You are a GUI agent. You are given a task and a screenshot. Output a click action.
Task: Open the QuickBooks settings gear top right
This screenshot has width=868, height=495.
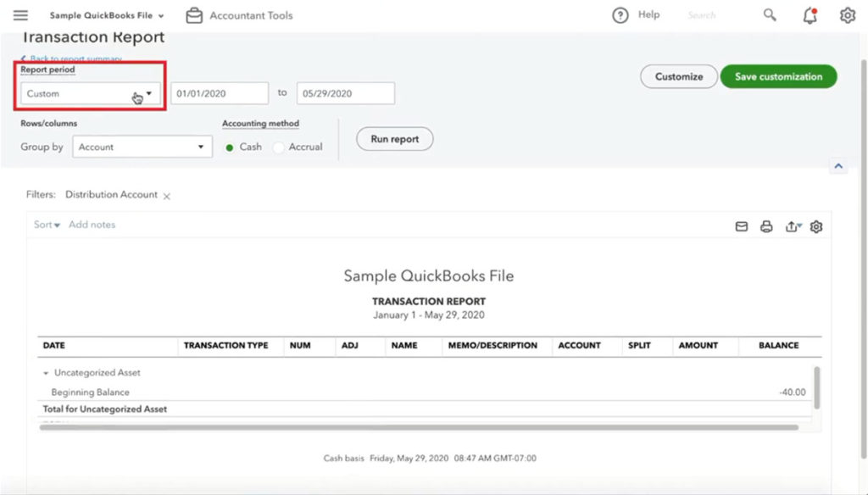pos(847,14)
